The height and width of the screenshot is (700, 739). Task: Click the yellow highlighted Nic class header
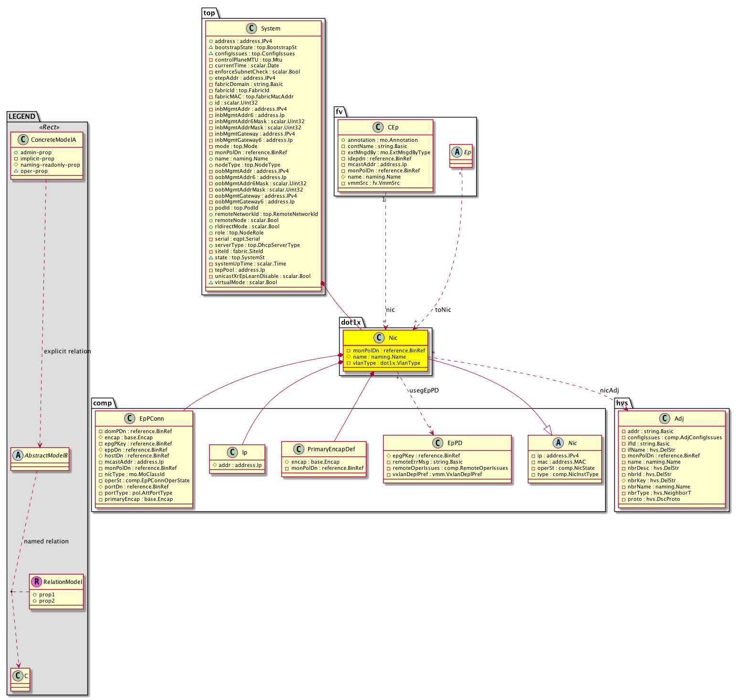click(386, 338)
